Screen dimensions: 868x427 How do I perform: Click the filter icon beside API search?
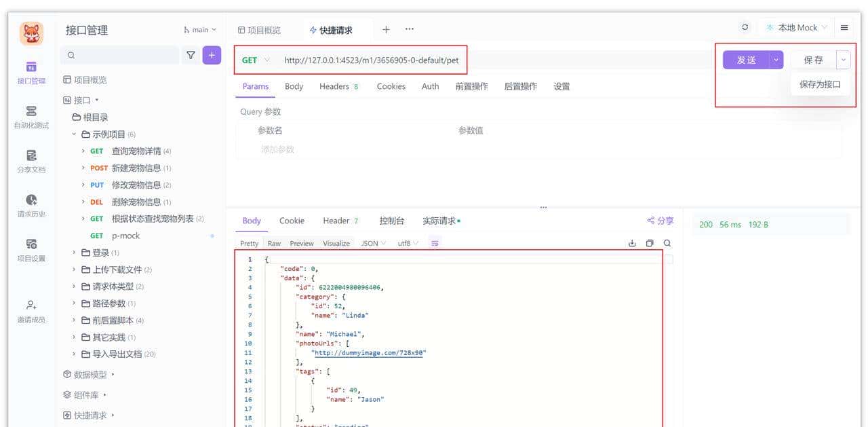coord(191,55)
